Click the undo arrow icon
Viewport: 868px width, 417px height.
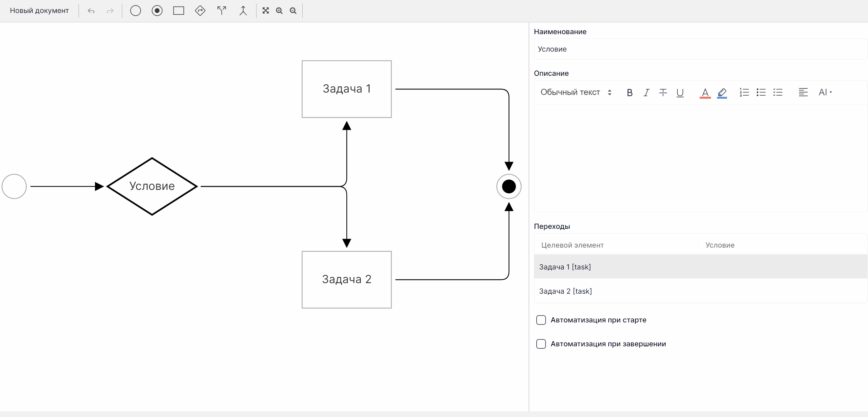click(x=91, y=11)
